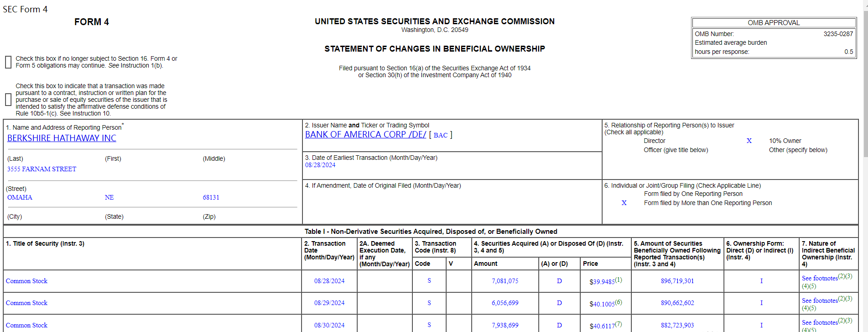Image resolution: width=868 pixels, height=332 pixels.
Task: Check the Rule 10b5-1(c) plan transaction box
Action: coord(8,100)
